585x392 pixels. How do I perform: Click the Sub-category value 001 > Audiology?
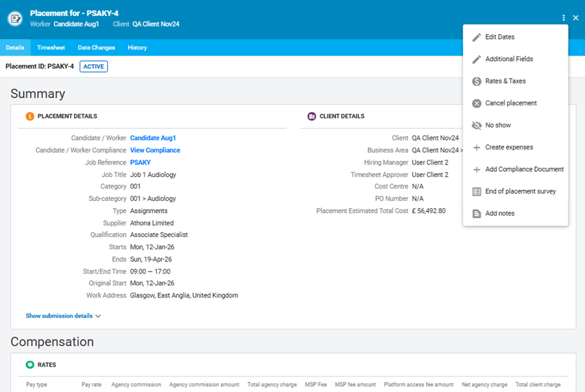pos(153,199)
